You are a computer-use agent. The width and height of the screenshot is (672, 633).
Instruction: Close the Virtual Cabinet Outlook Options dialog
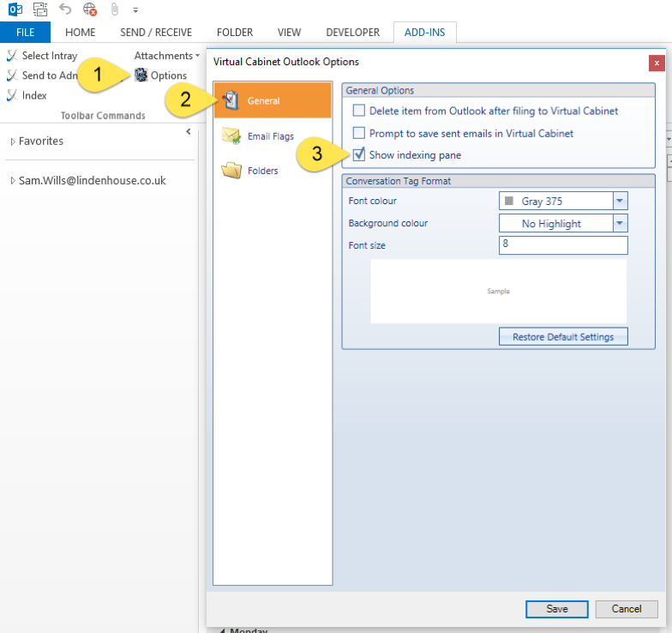657,63
